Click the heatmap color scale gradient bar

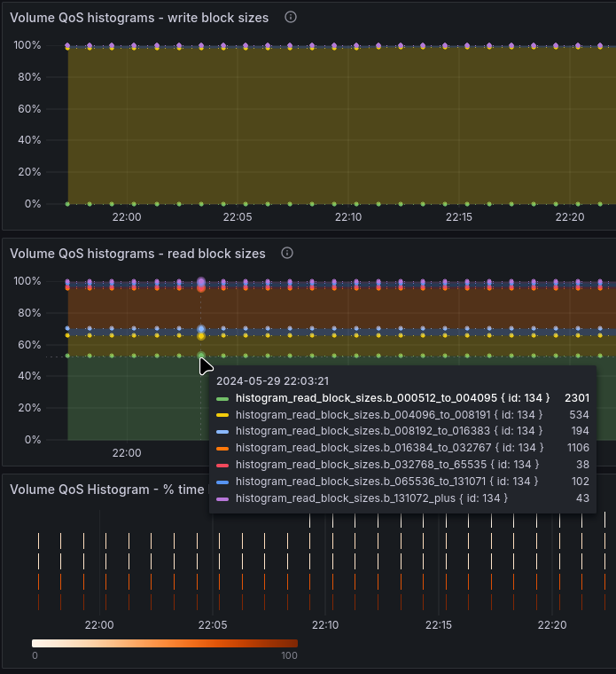165,643
